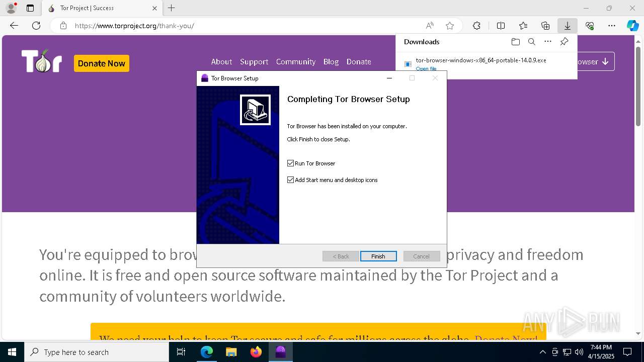Open the Community page link
The width and height of the screenshot is (644, 362).
pos(296,62)
